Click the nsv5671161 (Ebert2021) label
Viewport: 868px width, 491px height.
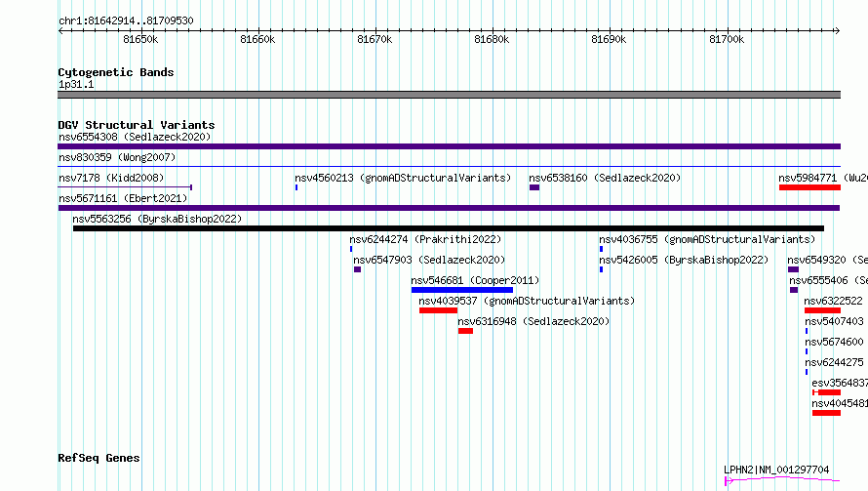(123, 198)
